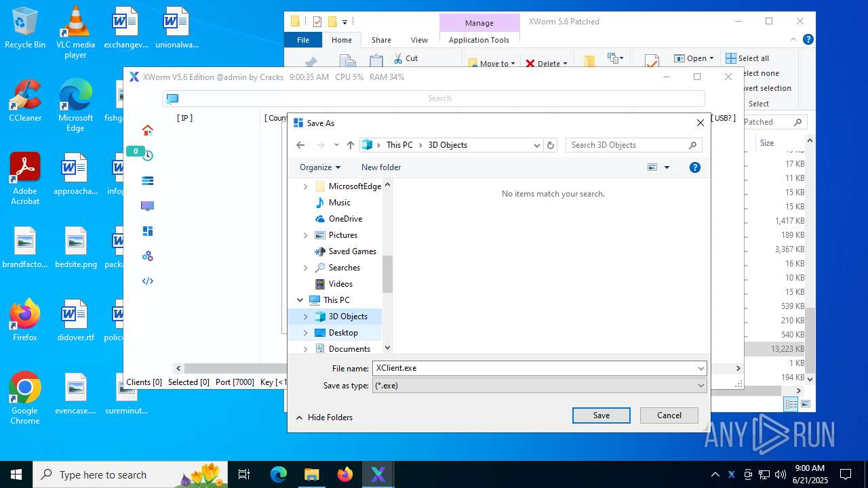Image resolution: width=868 pixels, height=488 pixels.
Task: Click Hide Folders button
Action: (x=324, y=418)
